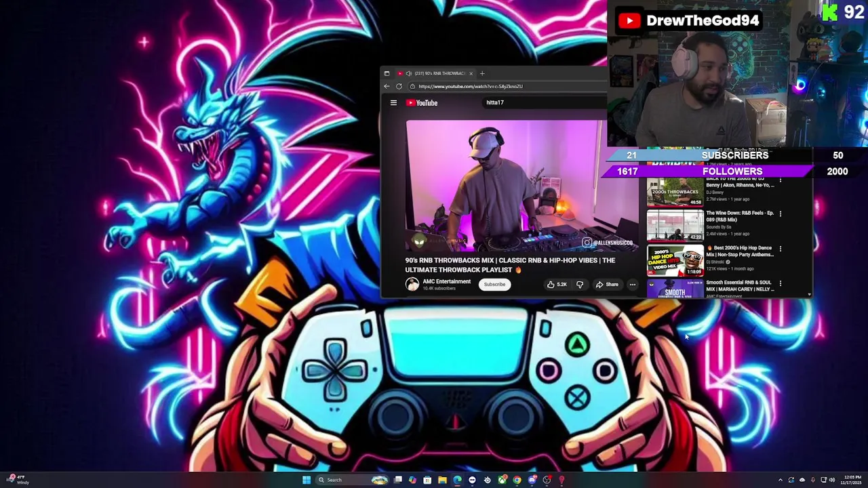Open the volume speaker tray icon
Viewport: 868px width, 488px height.
pyautogui.click(x=832, y=480)
